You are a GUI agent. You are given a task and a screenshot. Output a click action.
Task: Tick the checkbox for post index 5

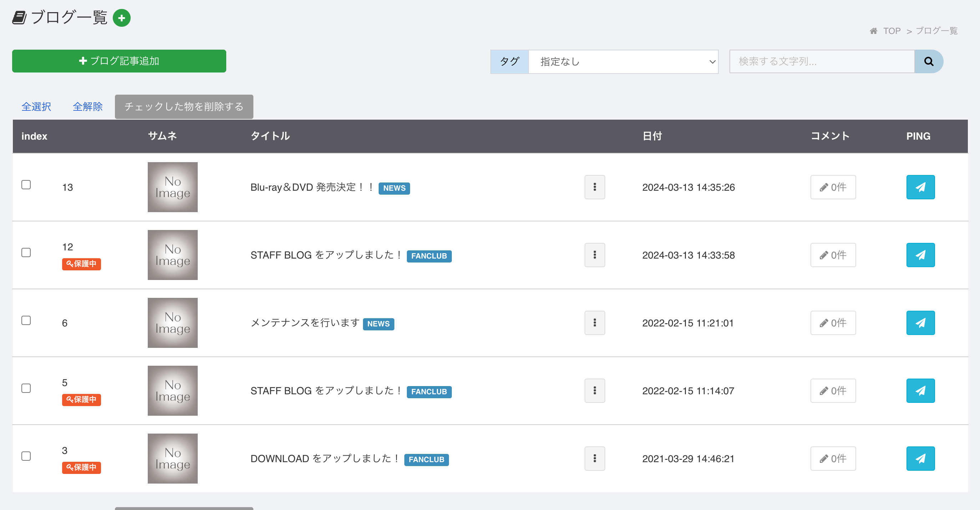click(26, 388)
